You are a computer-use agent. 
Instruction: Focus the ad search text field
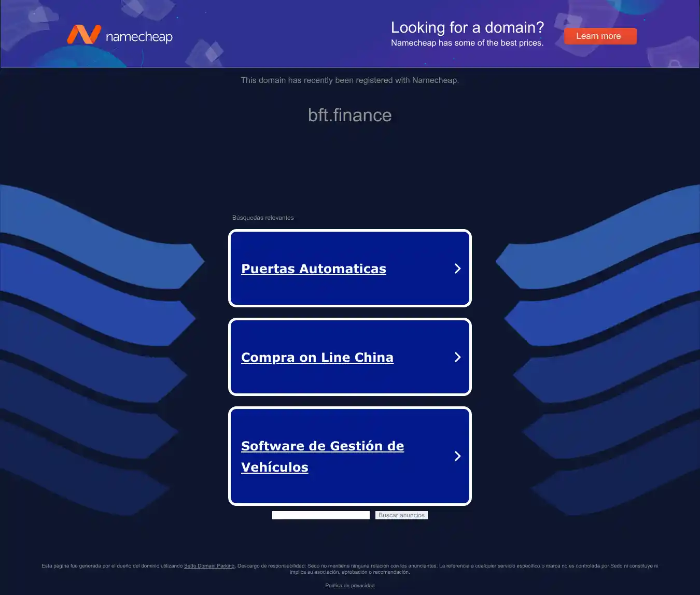321,515
